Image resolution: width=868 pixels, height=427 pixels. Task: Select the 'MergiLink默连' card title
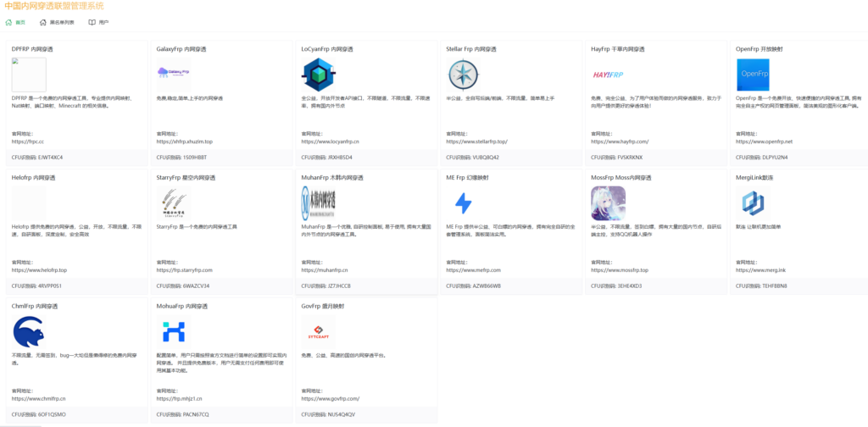point(754,178)
